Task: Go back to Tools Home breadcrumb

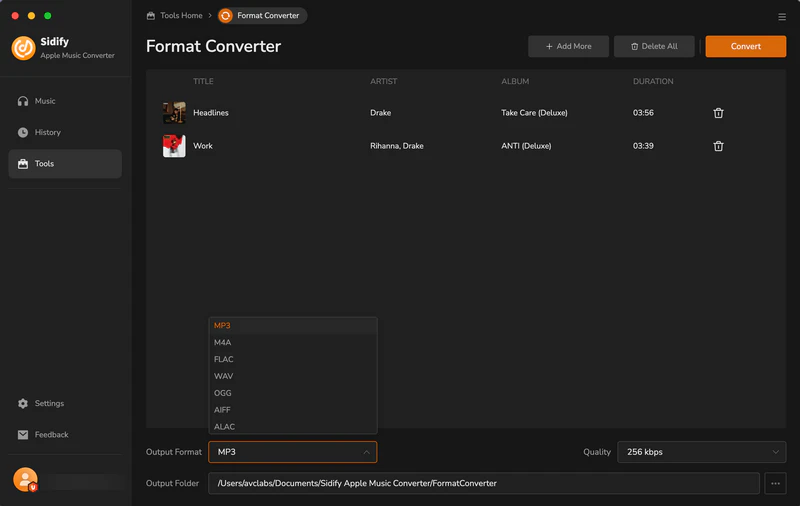Action: coord(181,16)
